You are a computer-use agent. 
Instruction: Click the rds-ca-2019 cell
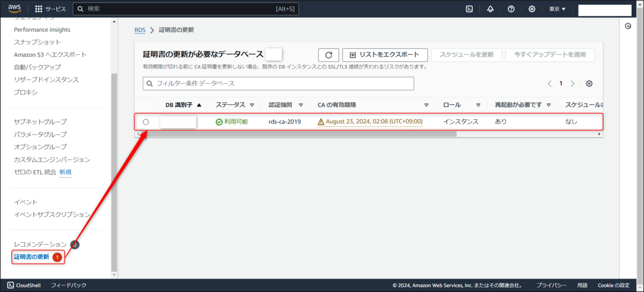point(284,122)
